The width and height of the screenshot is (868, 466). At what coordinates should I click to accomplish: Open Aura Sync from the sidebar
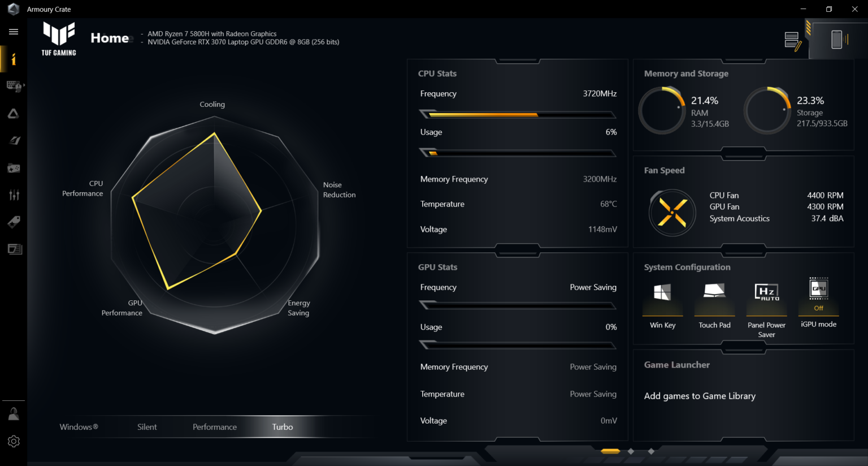pos(14,113)
